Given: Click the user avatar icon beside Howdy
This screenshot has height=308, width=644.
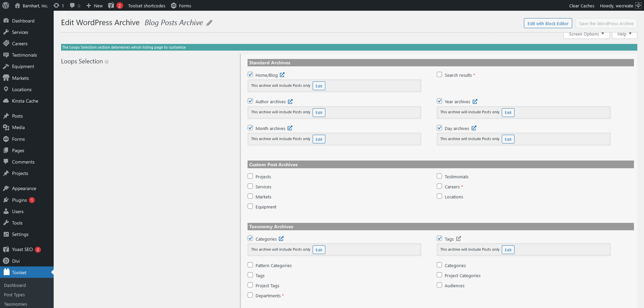Looking at the screenshot, I should coord(638,6).
